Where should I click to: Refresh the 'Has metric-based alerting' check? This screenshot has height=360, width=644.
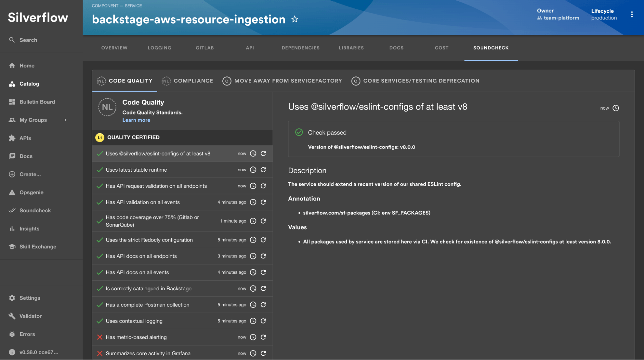tap(263, 337)
